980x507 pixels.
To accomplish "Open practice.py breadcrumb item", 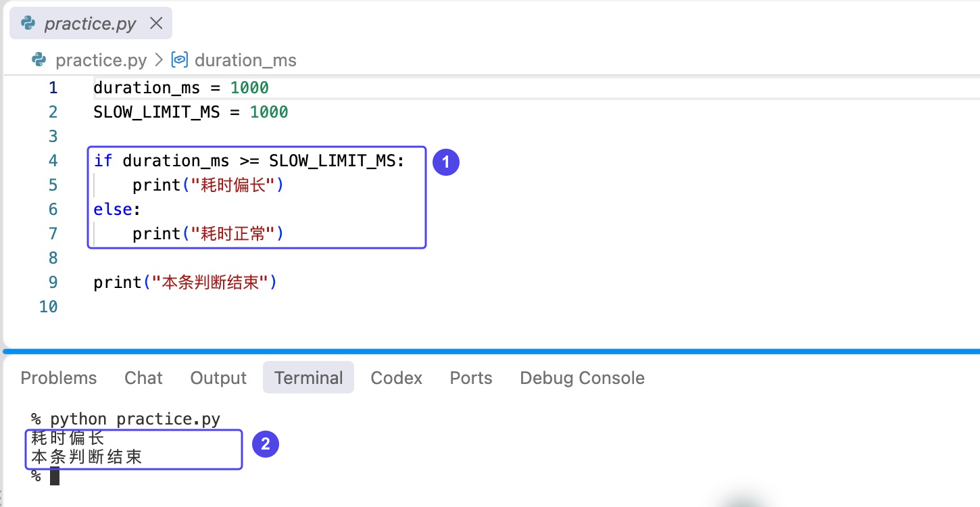I will tap(101, 60).
